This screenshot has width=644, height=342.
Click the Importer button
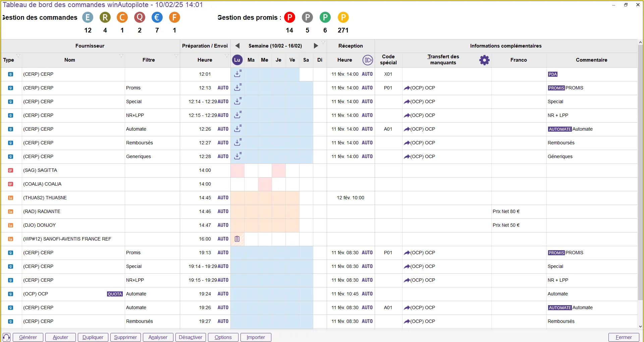click(x=256, y=337)
